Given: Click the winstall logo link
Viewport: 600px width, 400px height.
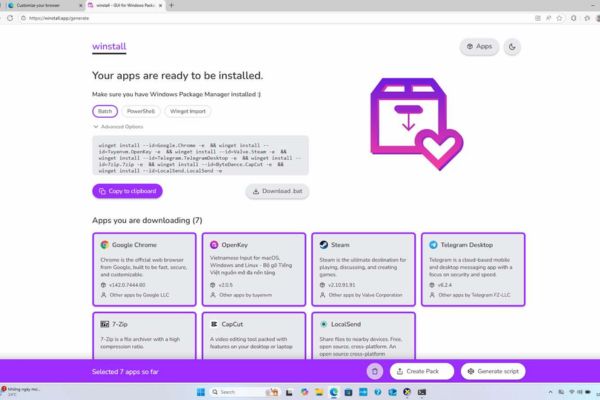Looking at the screenshot, I should (109, 47).
